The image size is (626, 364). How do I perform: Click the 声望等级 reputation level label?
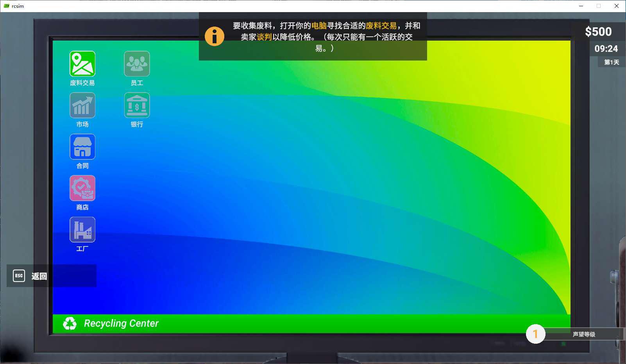coord(584,334)
